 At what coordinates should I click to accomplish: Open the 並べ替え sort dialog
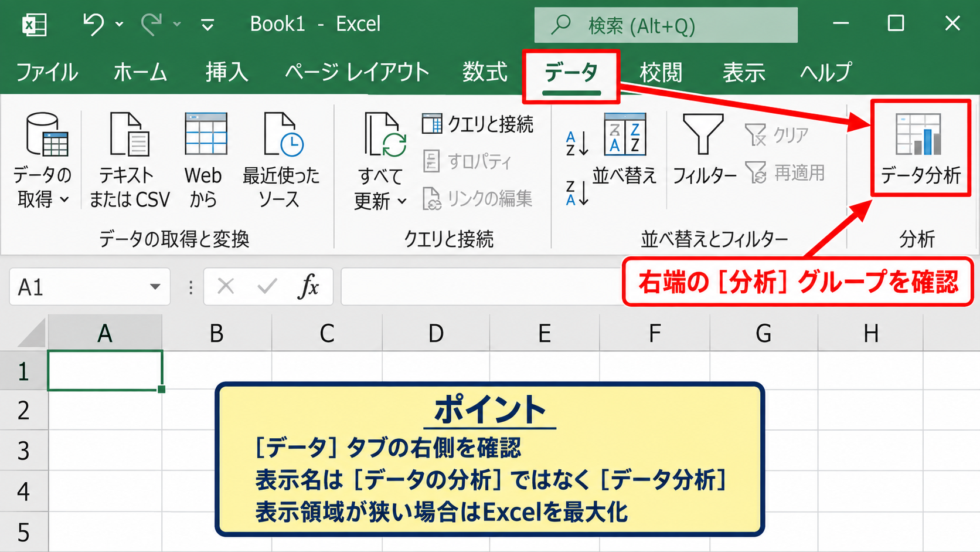(x=625, y=150)
